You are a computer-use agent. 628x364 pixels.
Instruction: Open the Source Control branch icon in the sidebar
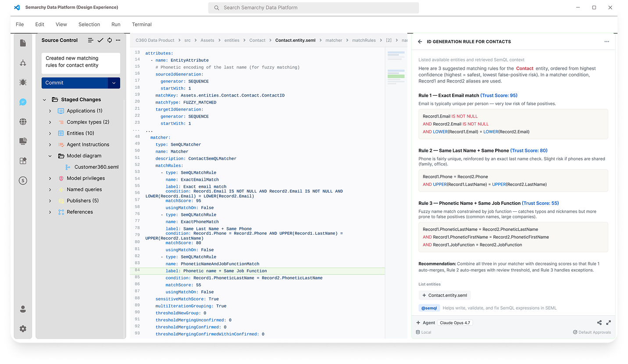click(x=23, y=63)
